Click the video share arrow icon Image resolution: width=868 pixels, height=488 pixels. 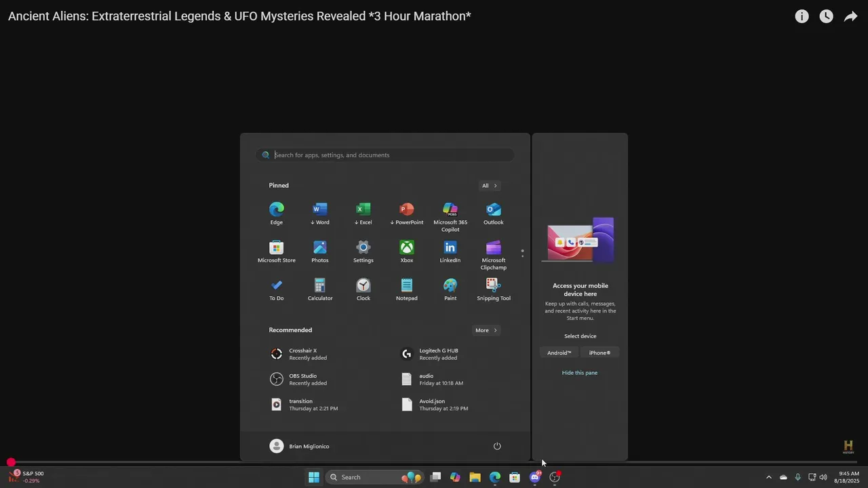click(850, 16)
